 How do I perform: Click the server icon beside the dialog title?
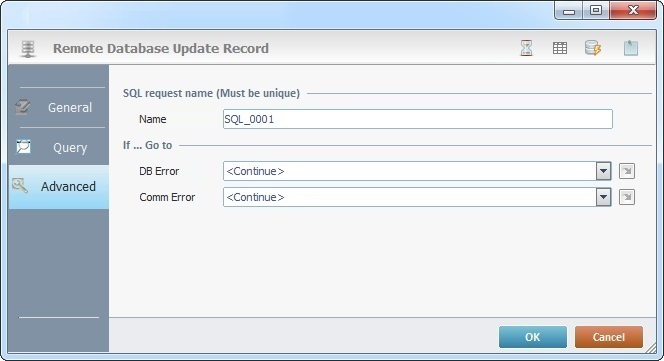click(28, 49)
